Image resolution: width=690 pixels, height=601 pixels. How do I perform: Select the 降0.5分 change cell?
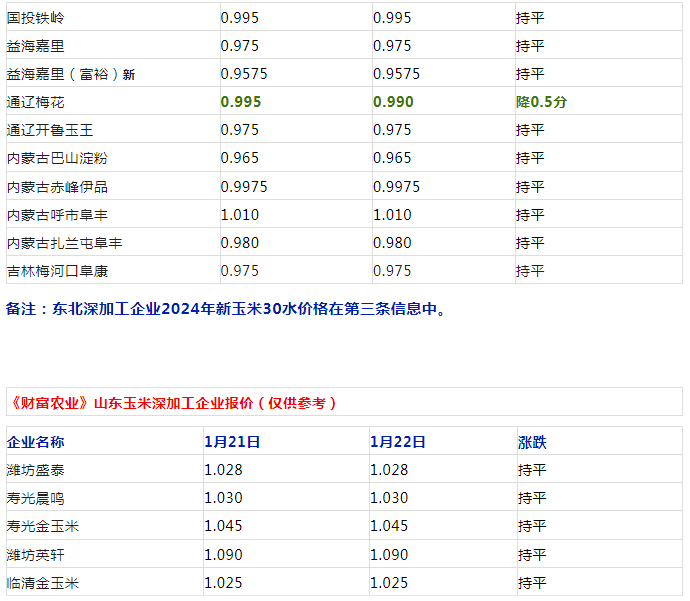[x=541, y=102]
